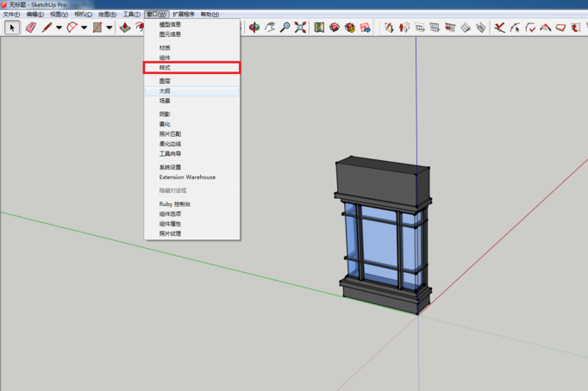The width and height of the screenshot is (588, 391).
Task: Select the Pan hand tool
Action: point(269,28)
